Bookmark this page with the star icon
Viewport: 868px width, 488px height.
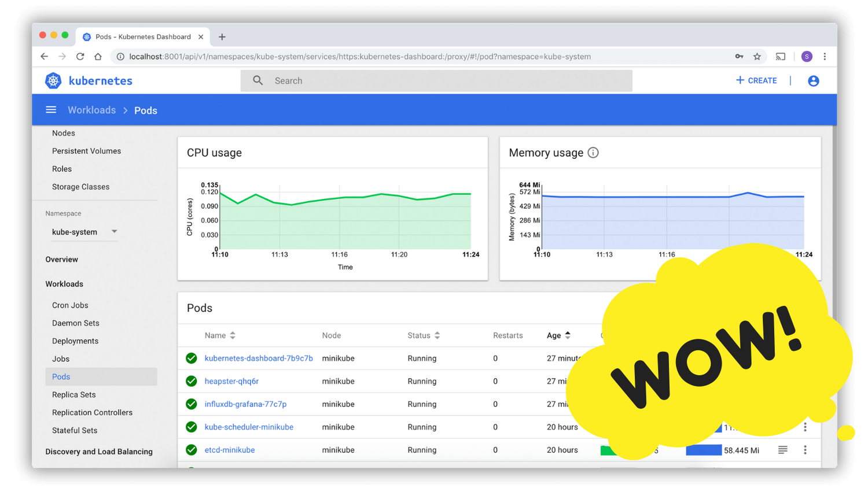[x=757, y=57]
